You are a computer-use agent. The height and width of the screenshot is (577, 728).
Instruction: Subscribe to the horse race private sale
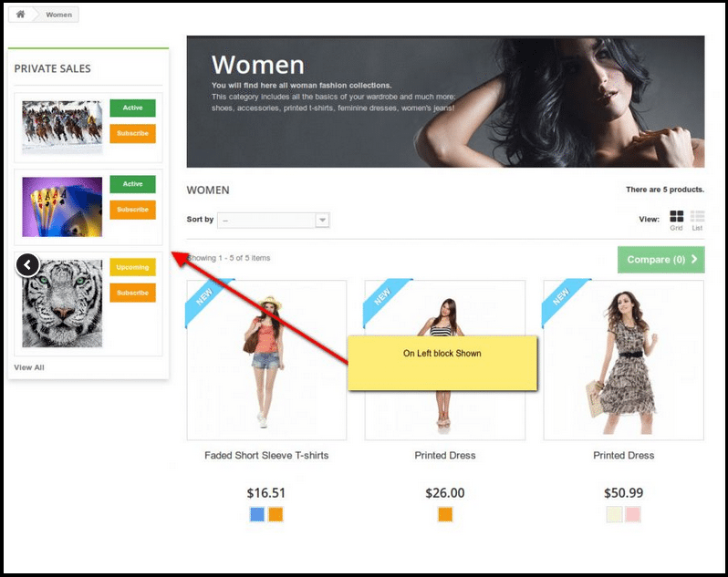[x=133, y=134]
